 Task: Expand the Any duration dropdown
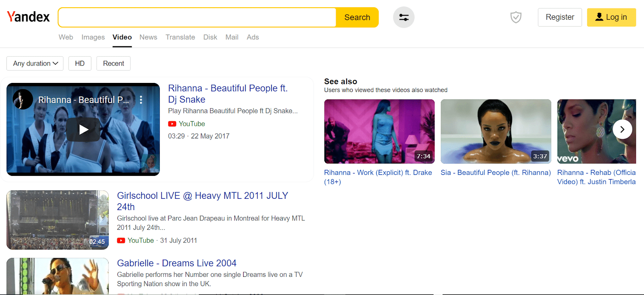coord(35,64)
